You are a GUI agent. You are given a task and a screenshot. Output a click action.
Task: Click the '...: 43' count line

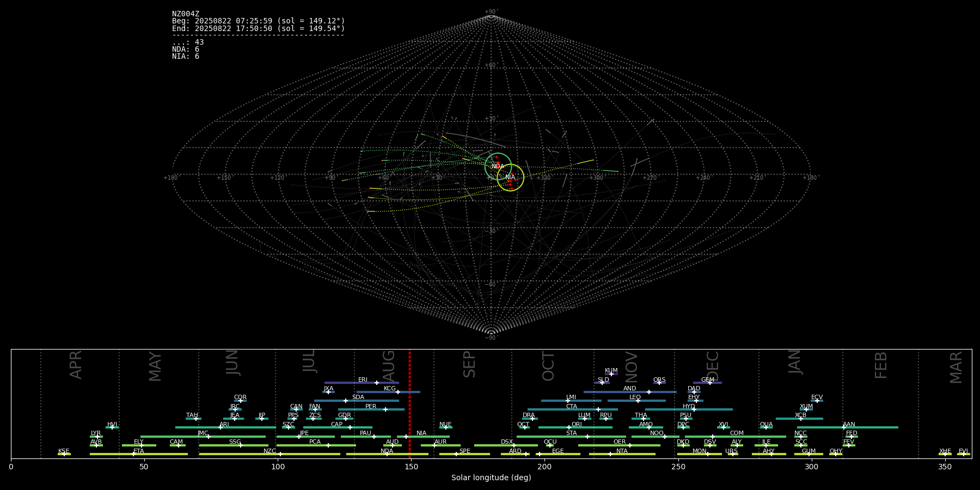click(x=188, y=42)
